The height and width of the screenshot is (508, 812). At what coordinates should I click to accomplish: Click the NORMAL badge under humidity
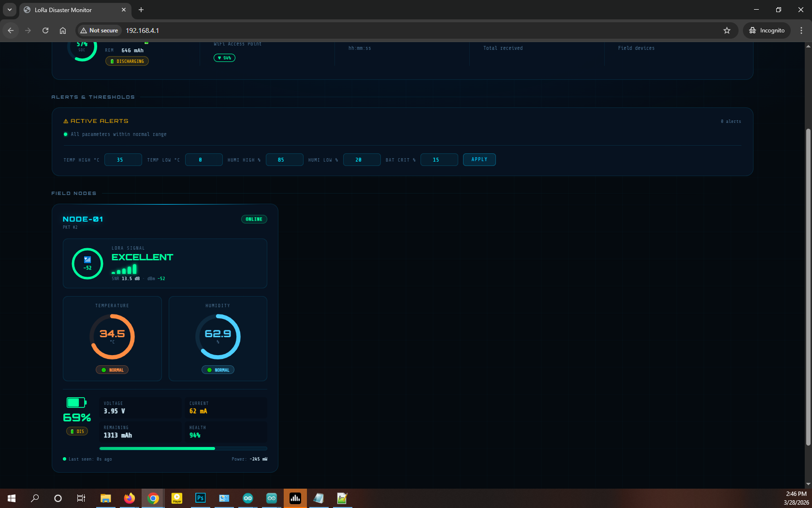(x=218, y=370)
